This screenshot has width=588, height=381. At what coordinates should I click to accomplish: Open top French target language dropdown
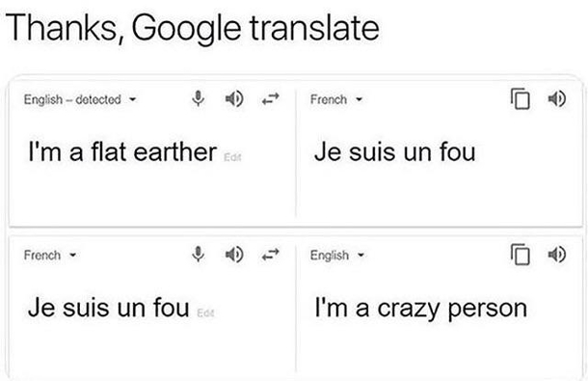point(336,100)
